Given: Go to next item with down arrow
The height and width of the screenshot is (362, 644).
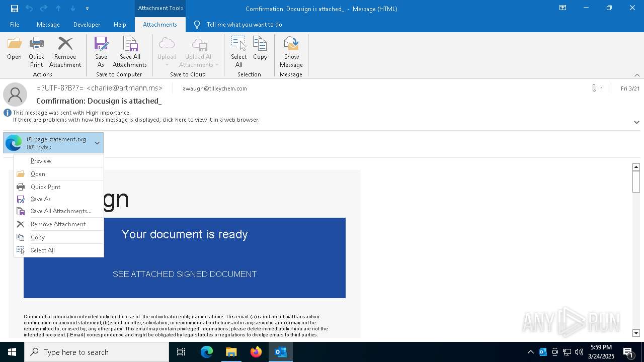Looking at the screenshot, I should [x=73, y=9].
